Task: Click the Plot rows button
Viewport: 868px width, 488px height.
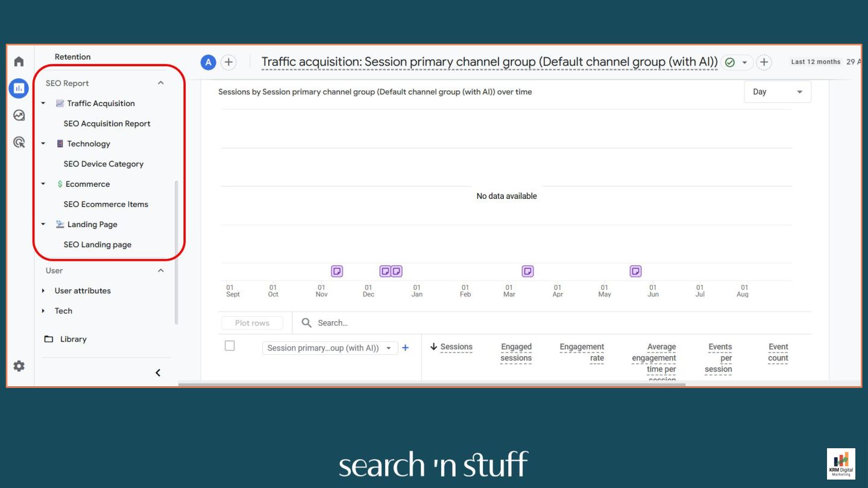Action: click(x=252, y=323)
